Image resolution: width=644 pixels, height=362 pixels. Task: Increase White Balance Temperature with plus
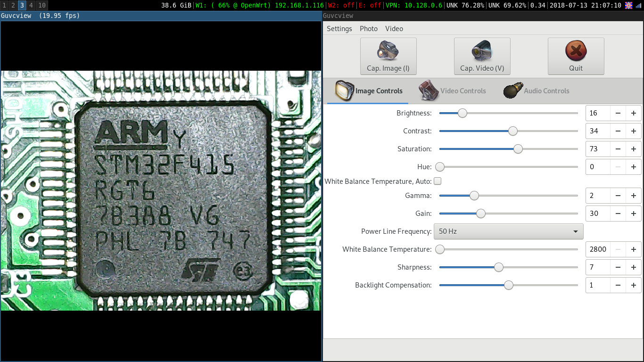point(634,249)
